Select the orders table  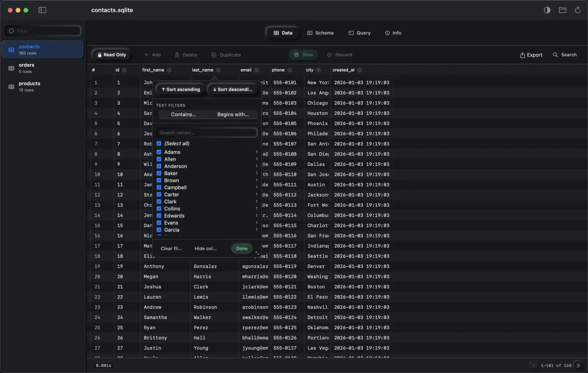pyautogui.click(x=43, y=68)
